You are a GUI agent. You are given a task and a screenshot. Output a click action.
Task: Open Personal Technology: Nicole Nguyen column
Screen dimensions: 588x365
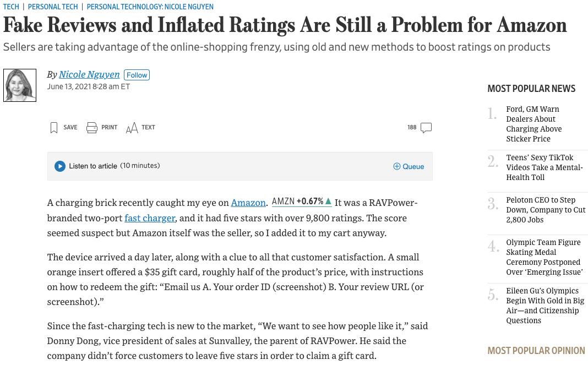[x=150, y=7]
